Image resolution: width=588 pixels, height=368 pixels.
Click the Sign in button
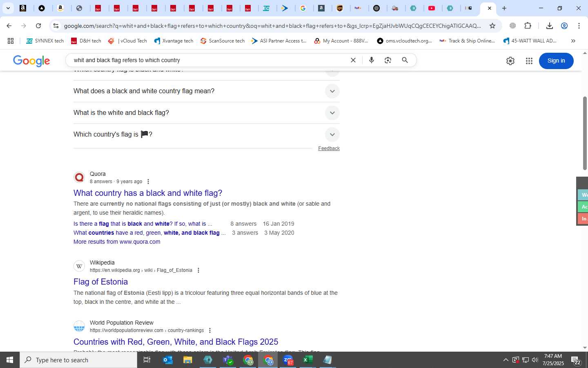pyautogui.click(x=556, y=61)
